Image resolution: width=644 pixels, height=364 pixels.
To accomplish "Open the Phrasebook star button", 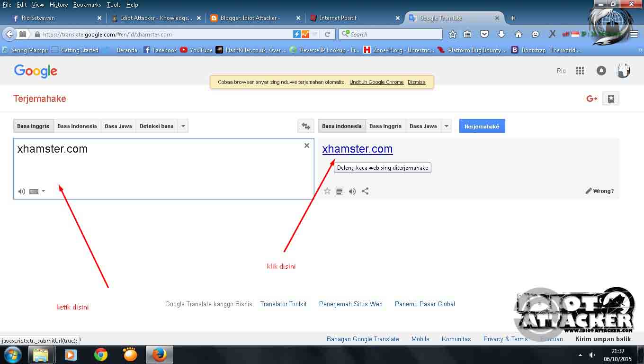I will (x=611, y=99).
